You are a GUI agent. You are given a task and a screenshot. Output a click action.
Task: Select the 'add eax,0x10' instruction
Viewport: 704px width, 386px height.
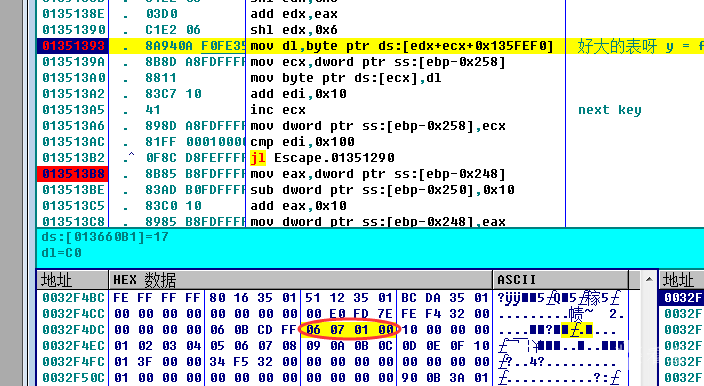click(298, 206)
